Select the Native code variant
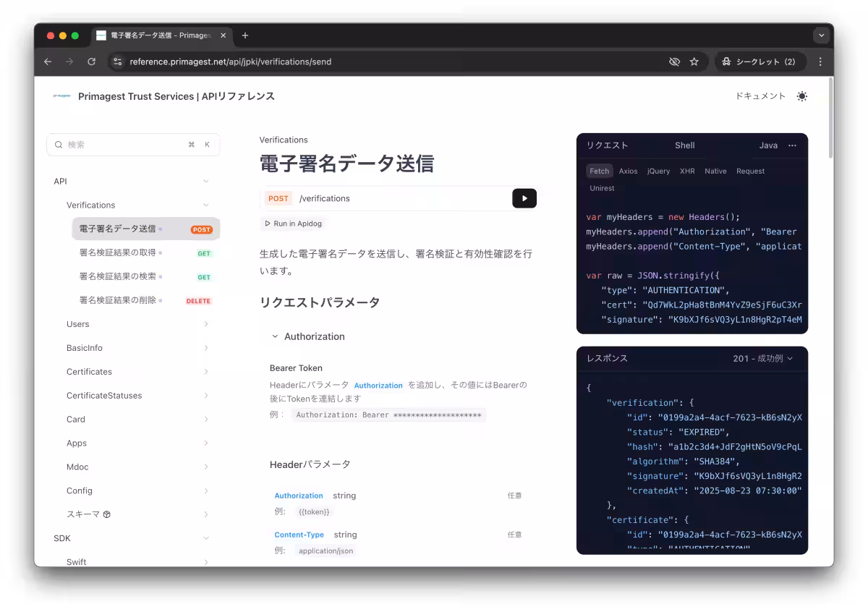 coord(715,171)
